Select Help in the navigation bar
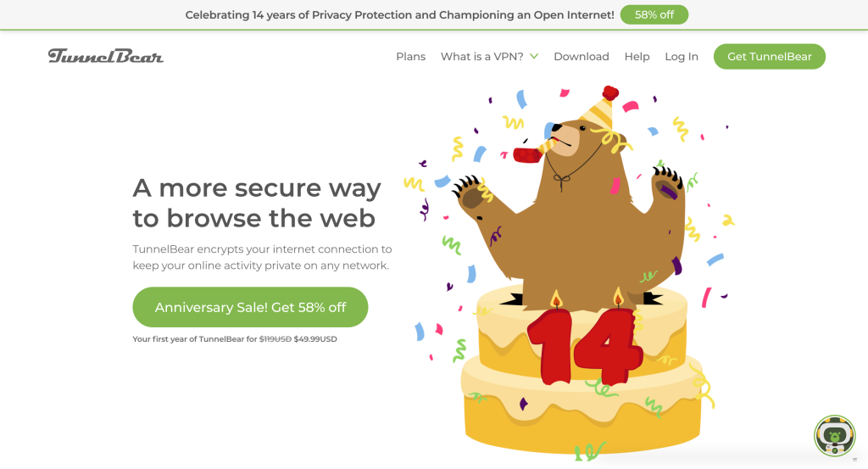The height and width of the screenshot is (469, 868). pyautogui.click(x=637, y=57)
